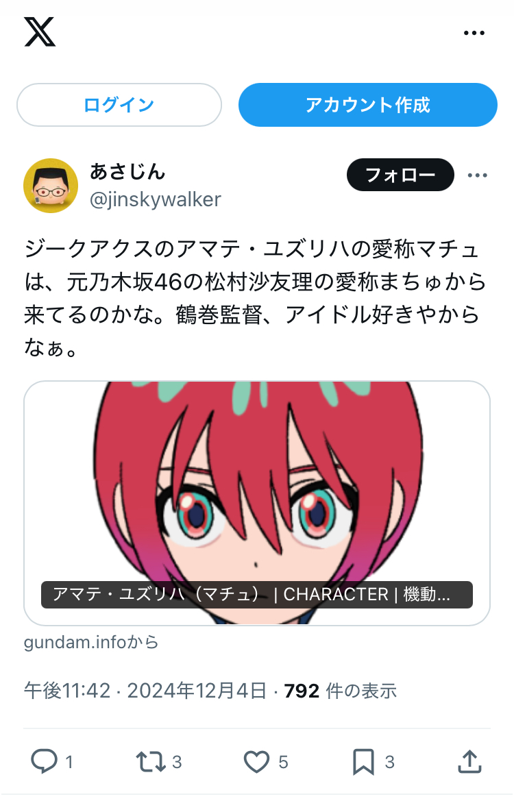Click the アカウント作成 button
The width and height of the screenshot is (514, 812).
click(x=368, y=105)
